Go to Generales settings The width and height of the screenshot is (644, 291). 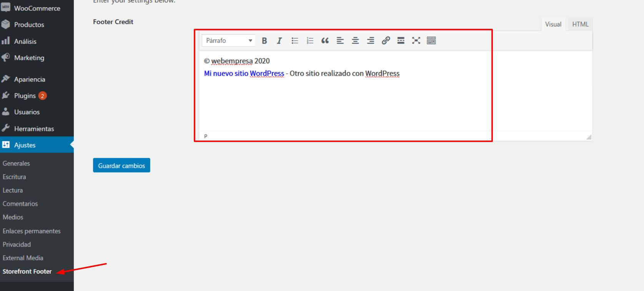[16, 163]
